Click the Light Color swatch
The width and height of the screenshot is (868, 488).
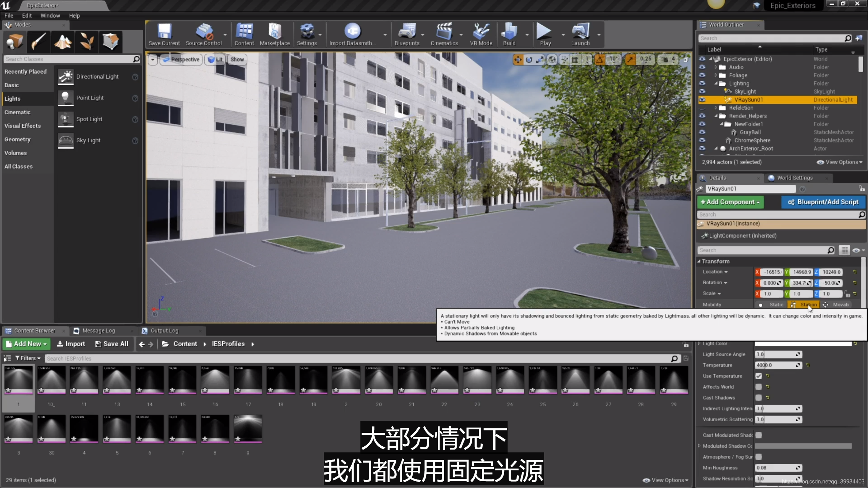803,344
